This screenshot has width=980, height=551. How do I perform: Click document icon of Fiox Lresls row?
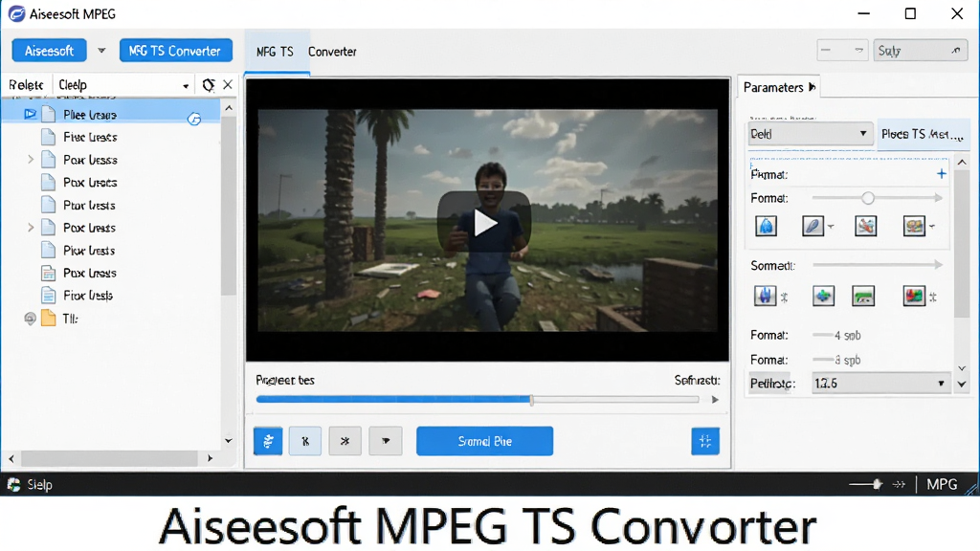pos(48,296)
